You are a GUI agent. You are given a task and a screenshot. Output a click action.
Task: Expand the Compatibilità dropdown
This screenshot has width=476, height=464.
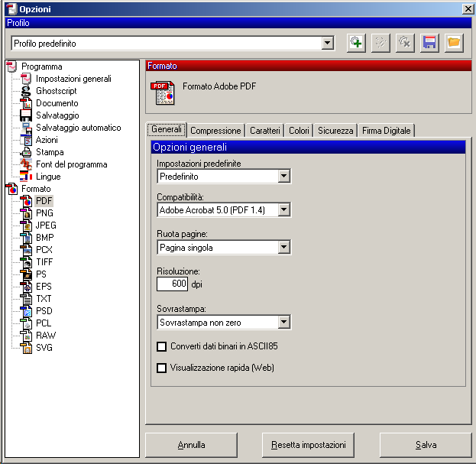(283, 209)
